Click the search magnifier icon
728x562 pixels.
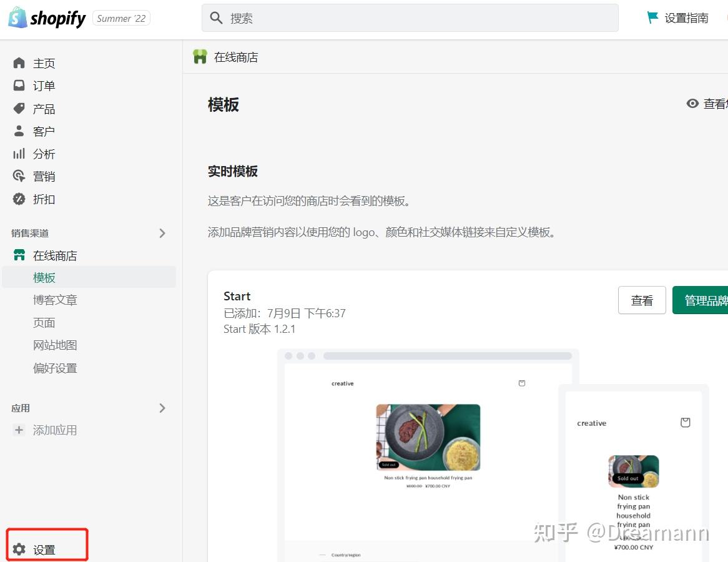216,17
